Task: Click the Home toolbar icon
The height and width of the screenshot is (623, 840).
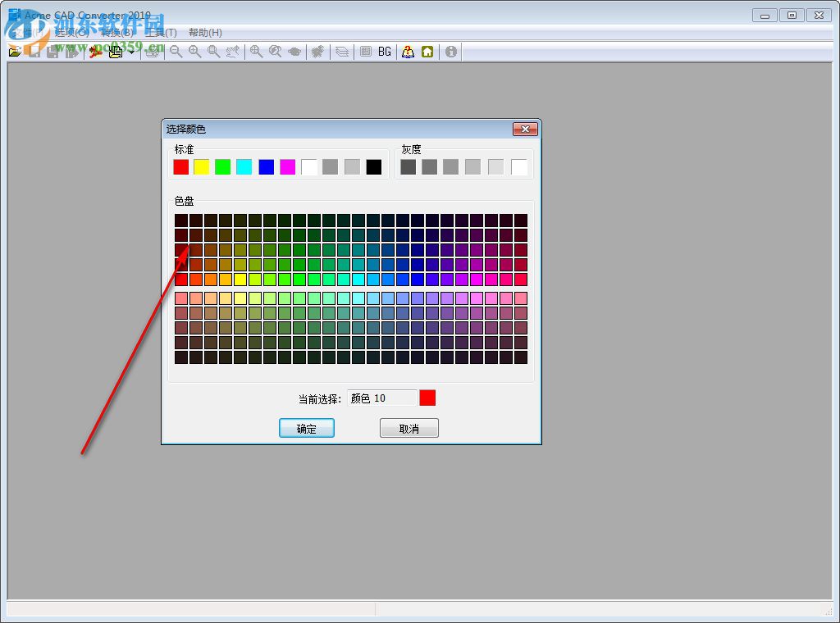Action: coord(427,51)
